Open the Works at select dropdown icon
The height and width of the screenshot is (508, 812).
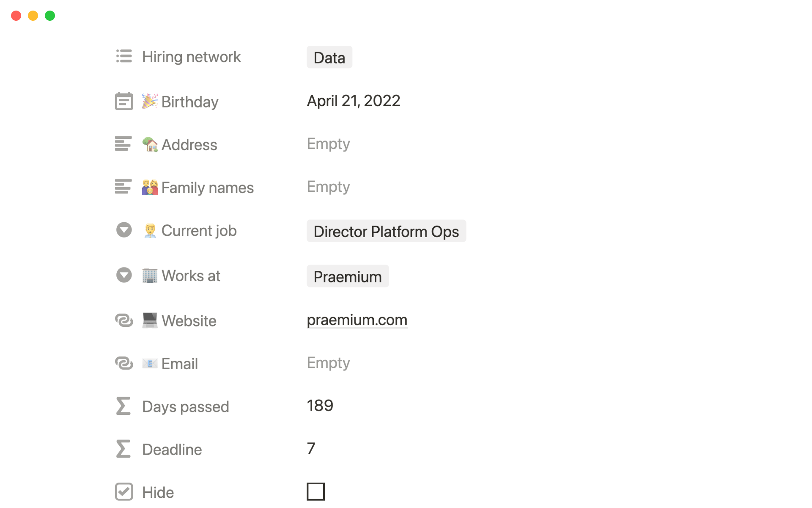124,275
